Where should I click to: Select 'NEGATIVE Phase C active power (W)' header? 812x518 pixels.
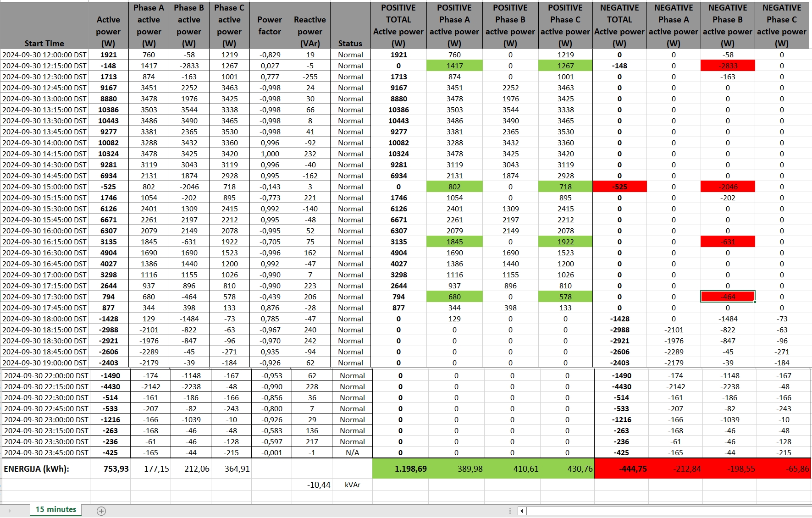pyautogui.click(x=782, y=25)
